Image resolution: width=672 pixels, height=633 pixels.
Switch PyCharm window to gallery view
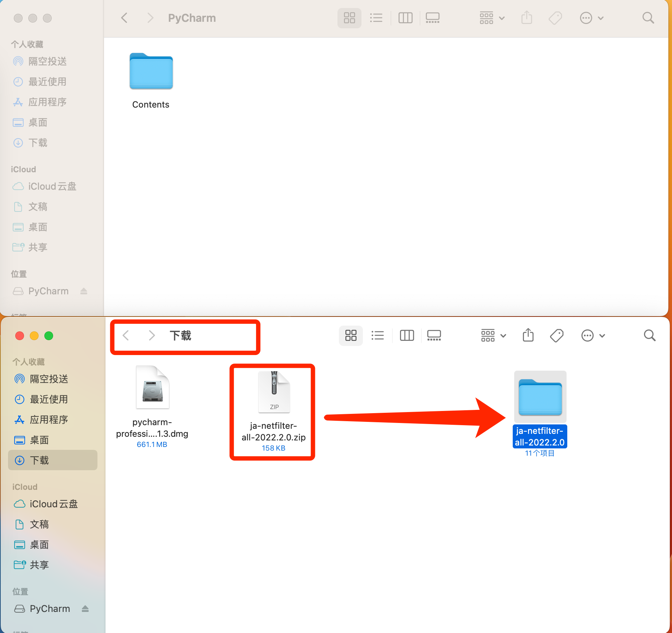433,18
